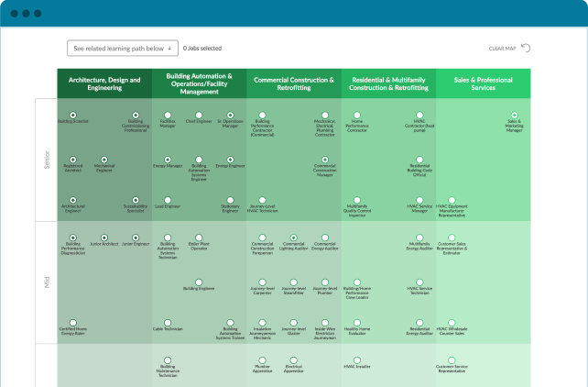Image resolution: width=588 pixels, height=387 pixels.
Task: Pick the Commercial Construction Manager node
Action: tap(324, 159)
